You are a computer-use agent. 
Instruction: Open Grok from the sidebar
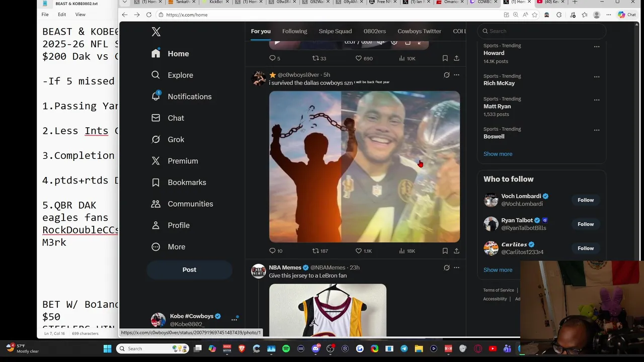coord(168,139)
